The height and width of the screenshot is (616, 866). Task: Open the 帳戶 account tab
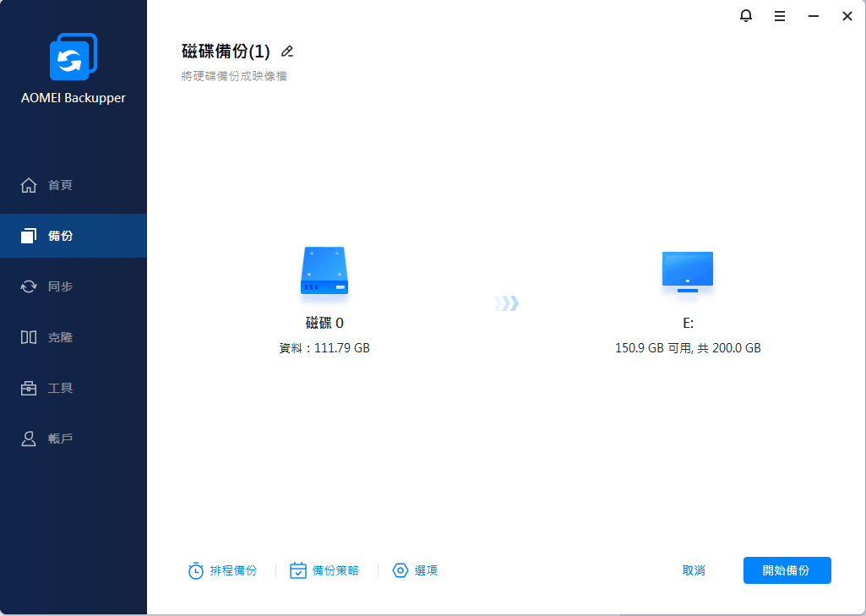[74, 439]
